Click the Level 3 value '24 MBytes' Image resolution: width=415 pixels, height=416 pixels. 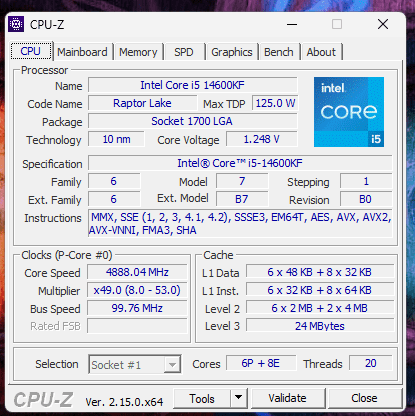click(320, 326)
